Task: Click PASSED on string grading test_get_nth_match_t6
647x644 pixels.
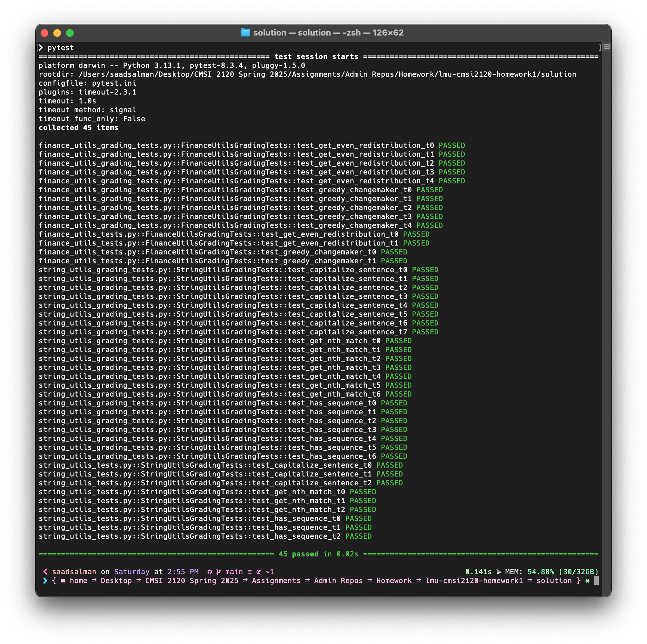Action: click(398, 394)
